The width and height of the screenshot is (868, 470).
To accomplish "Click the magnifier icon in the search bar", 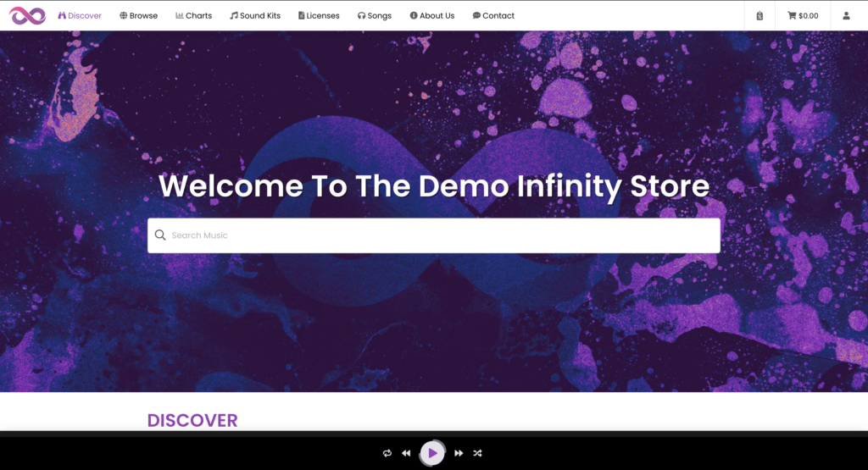I will [x=160, y=235].
